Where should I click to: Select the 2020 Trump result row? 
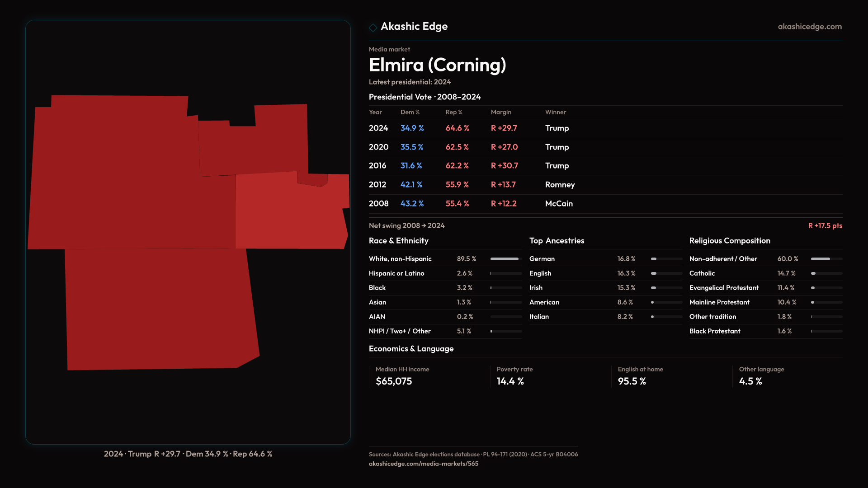click(x=557, y=147)
